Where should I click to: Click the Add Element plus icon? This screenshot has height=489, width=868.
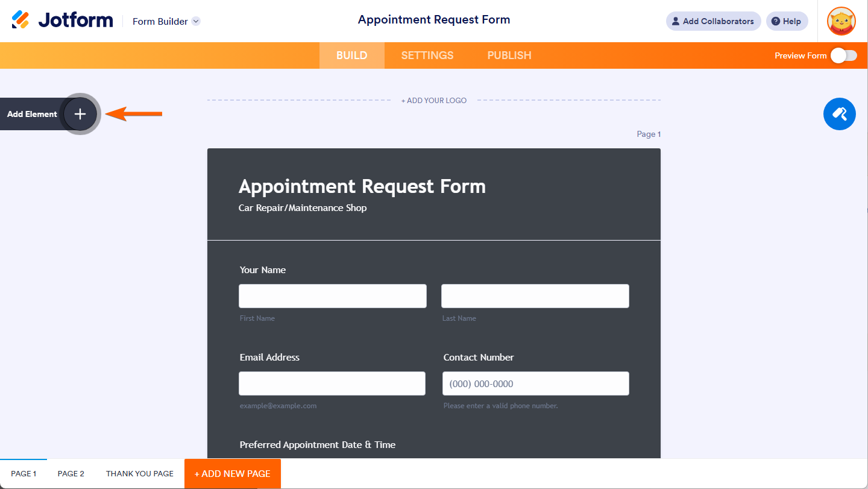(80, 114)
